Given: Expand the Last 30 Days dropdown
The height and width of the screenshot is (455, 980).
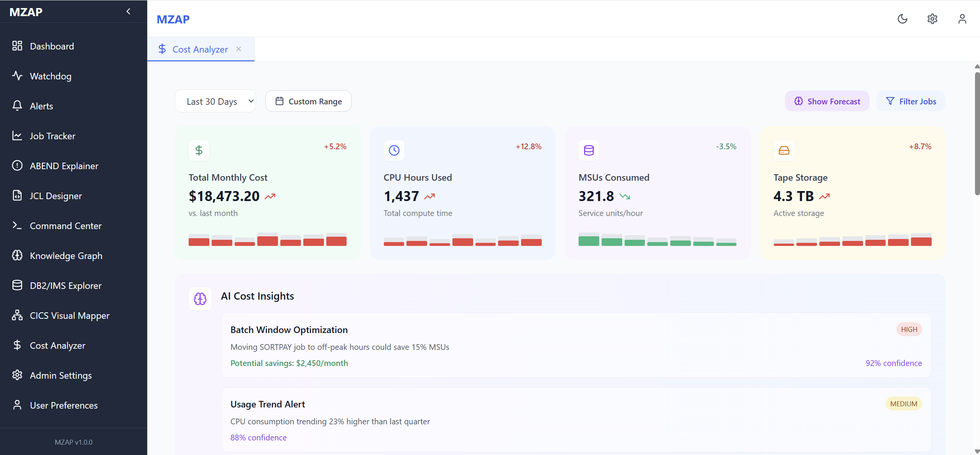Looking at the screenshot, I should 215,101.
